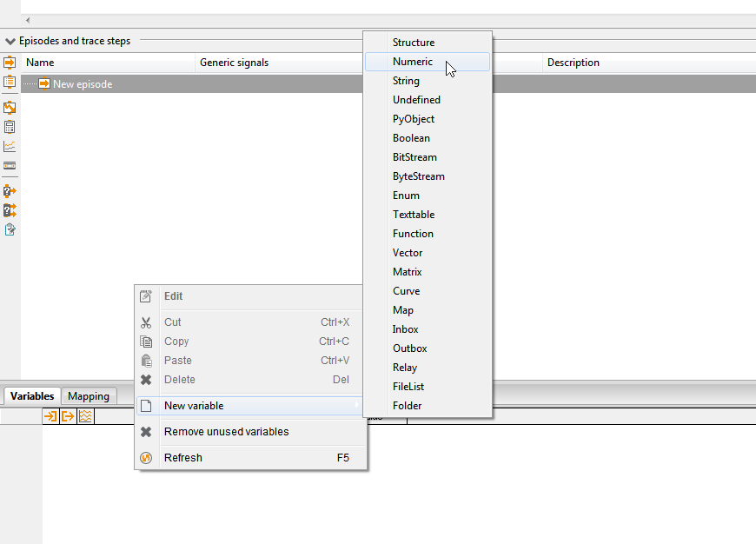Select Refresh in the context menu

point(251,458)
